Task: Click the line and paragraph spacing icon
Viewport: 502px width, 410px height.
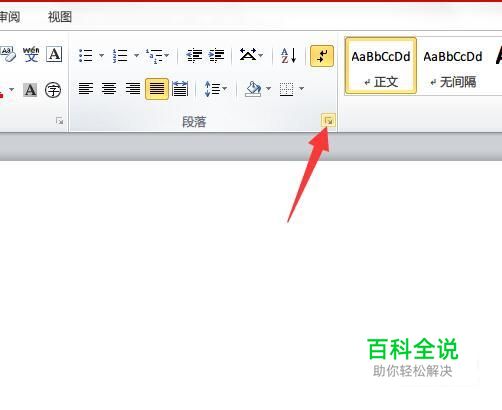Action: click(213, 89)
